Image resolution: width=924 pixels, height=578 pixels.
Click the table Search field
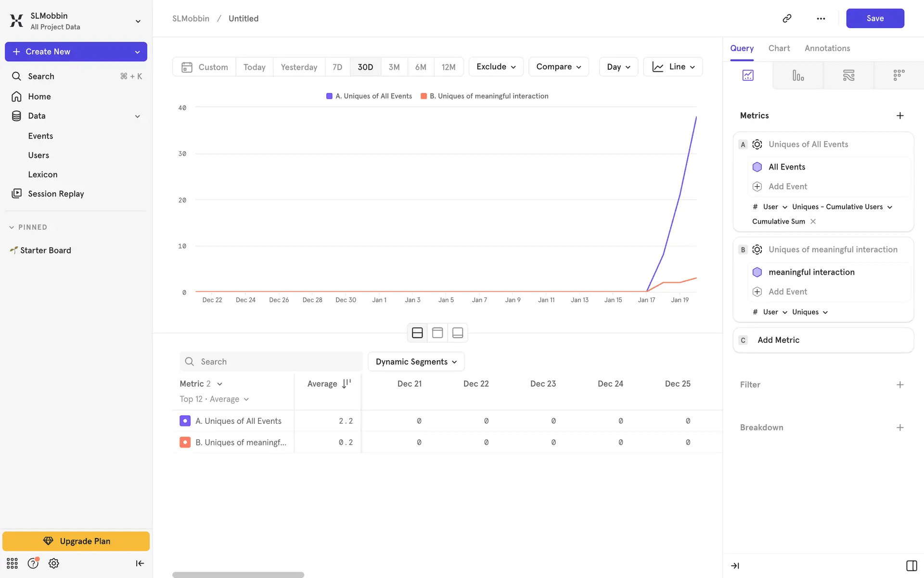pos(271,362)
